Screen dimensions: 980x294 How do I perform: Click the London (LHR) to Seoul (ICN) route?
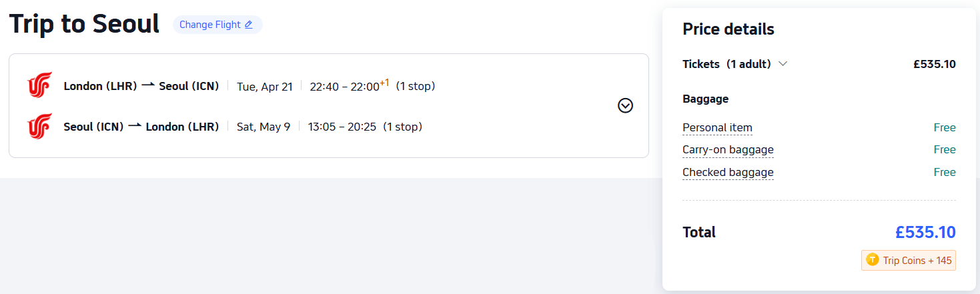pyautogui.click(x=141, y=86)
